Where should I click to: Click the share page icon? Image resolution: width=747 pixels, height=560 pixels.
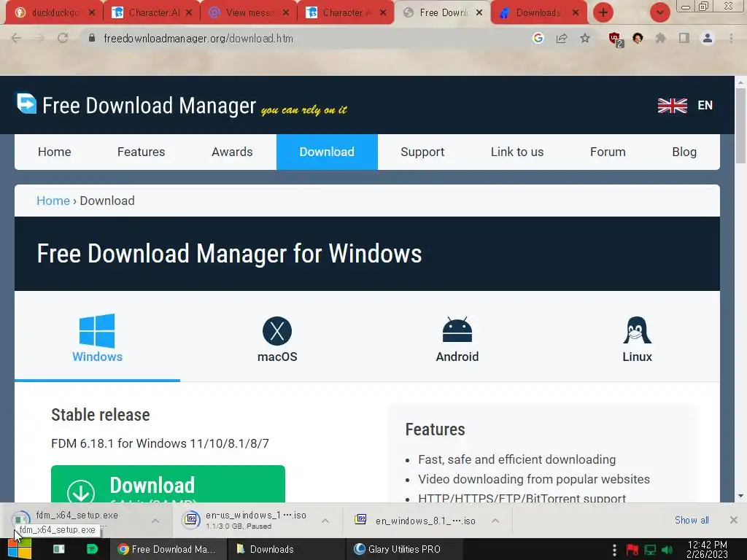click(x=562, y=38)
